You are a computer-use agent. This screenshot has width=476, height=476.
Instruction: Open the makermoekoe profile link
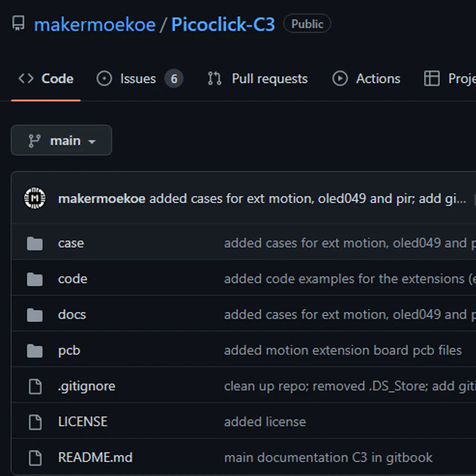94,24
